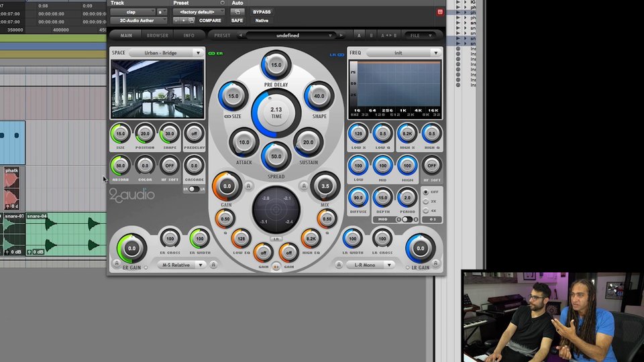Open the L-R Mono dropdown
The height and width of the screenshot is (362, 644).
click(x=370, y=265)
